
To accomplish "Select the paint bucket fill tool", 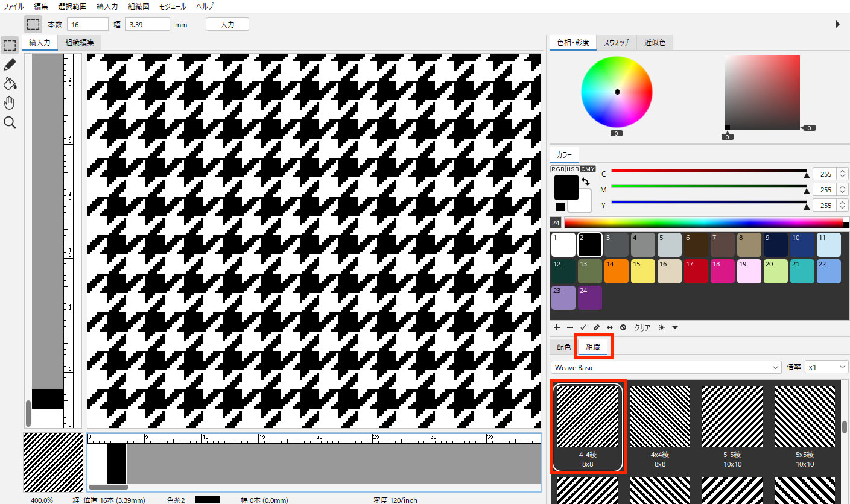I will 9,84.
